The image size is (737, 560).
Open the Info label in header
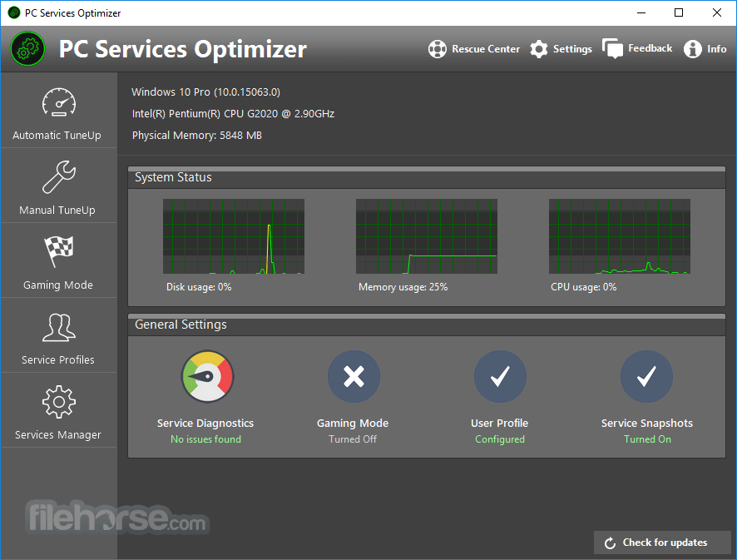(x=717, y=49)
